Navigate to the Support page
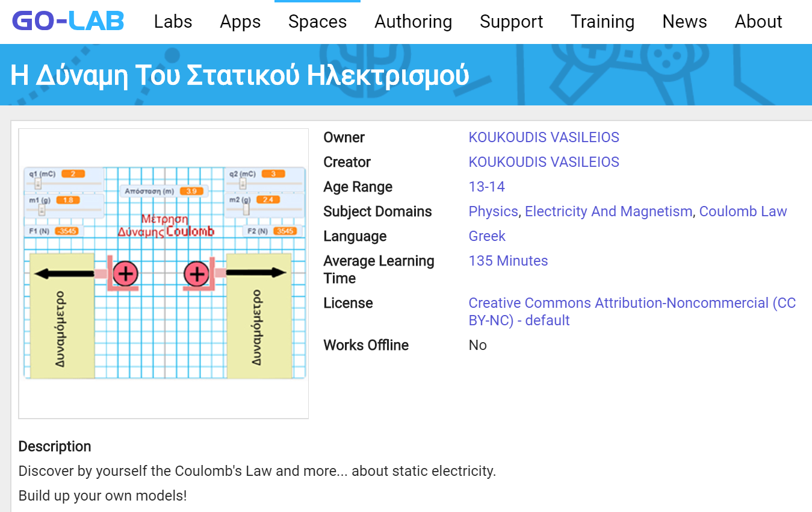Screen dimensions: 812x512 coord(511,22)
